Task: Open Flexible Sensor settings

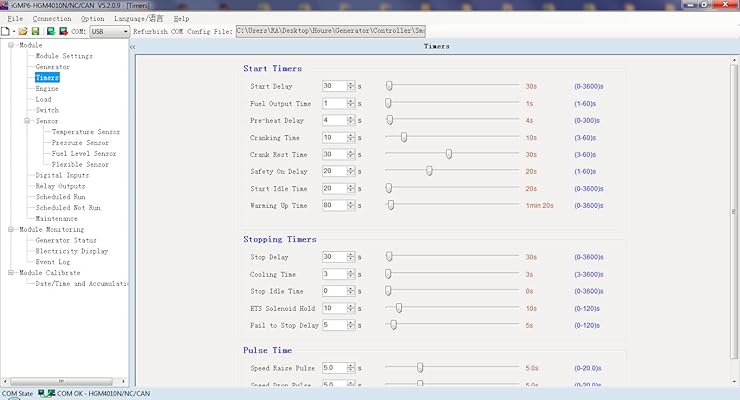Action: click(80, 165)
